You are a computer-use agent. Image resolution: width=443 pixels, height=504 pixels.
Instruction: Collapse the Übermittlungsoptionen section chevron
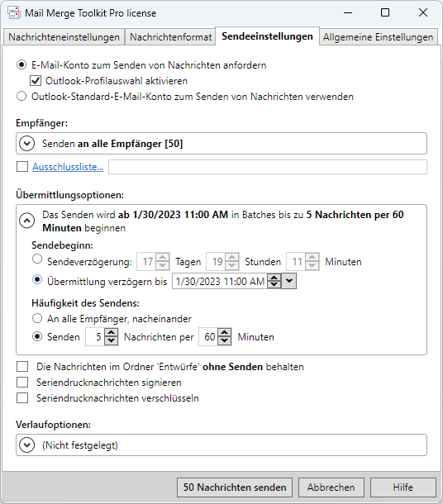pos(26,221)
